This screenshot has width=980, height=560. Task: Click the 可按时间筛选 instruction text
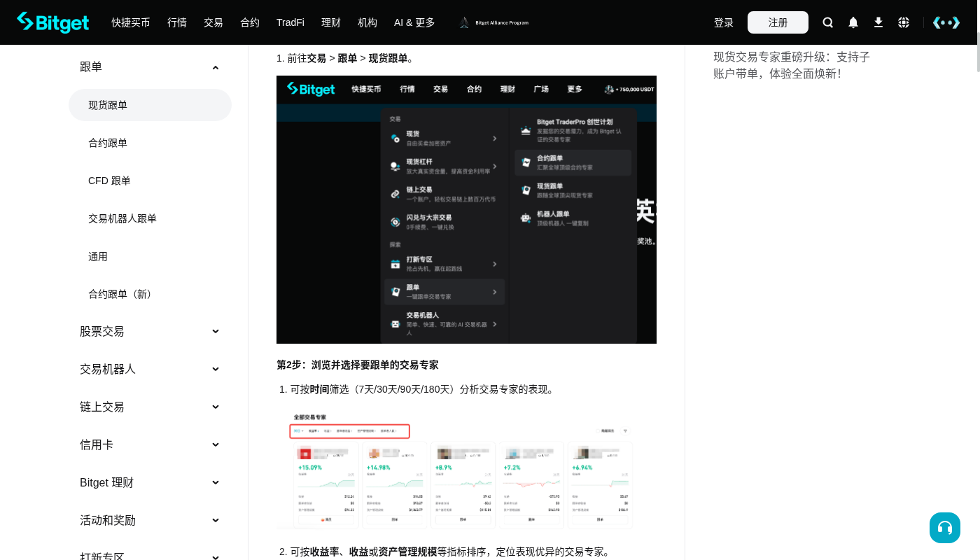click(x=423, y=389)
